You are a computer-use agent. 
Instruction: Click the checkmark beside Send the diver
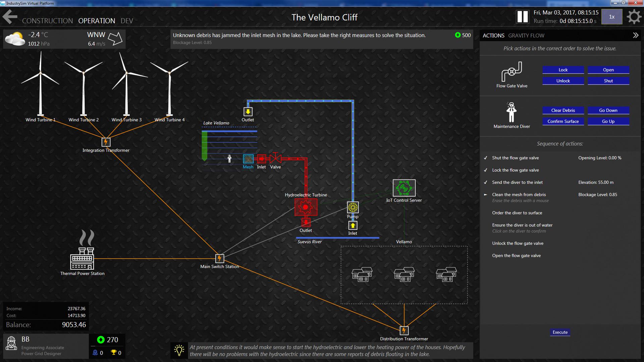[485, 182]
